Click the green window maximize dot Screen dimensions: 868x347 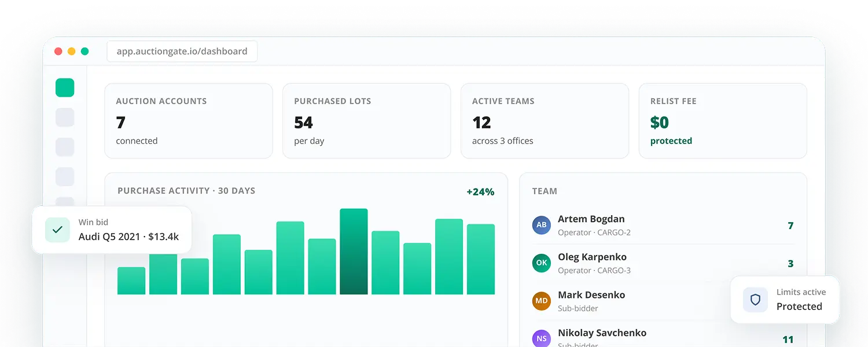click(x=85, y=51)
